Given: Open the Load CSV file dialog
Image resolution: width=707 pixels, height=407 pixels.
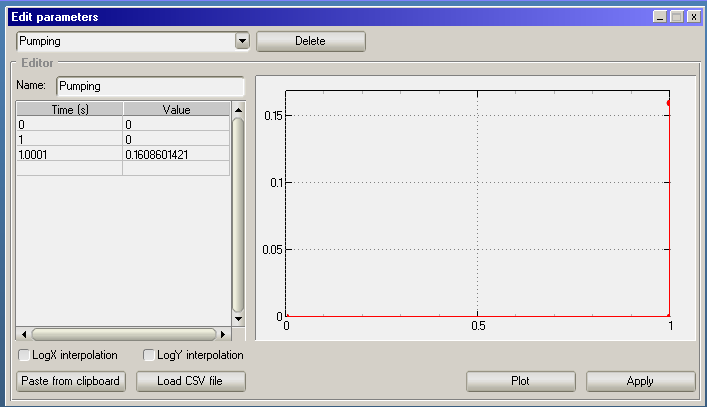Looking at the screenshot, I should (191, 381).
